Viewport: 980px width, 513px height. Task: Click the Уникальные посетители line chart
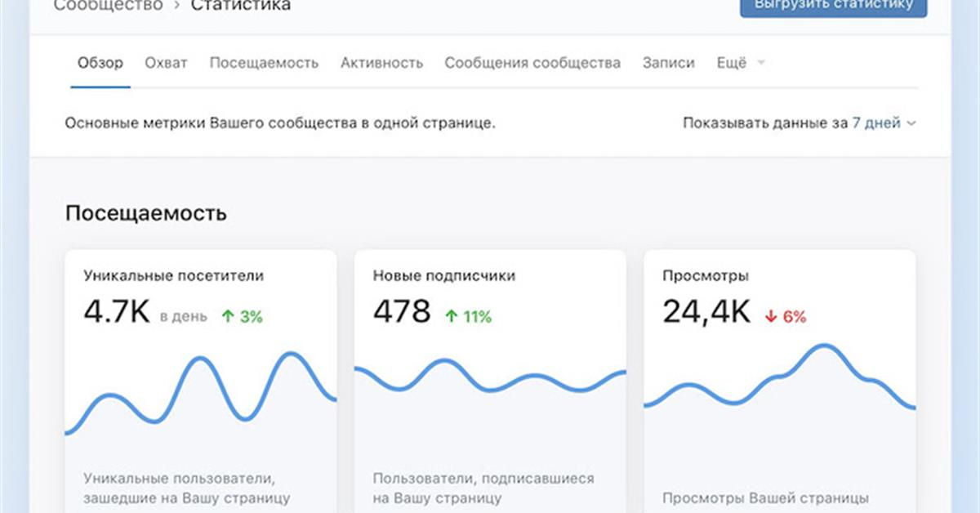click(x=201, y=392)
